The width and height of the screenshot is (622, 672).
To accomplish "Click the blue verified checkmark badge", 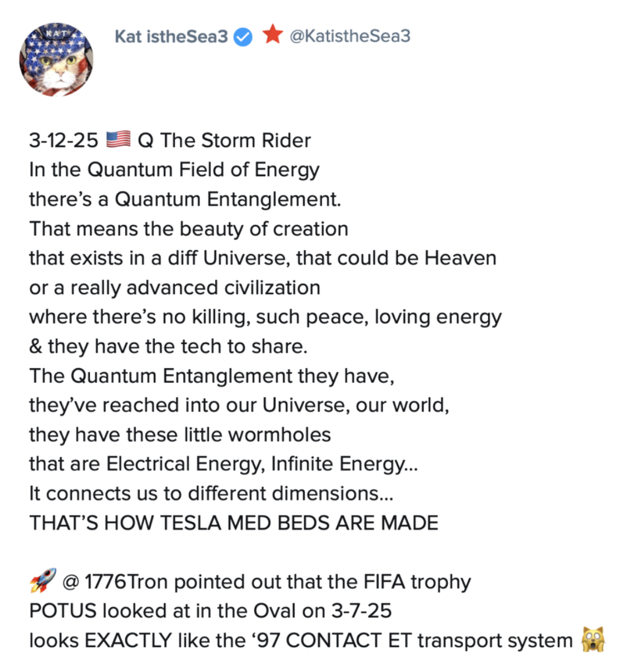I will tap(243, 37).
